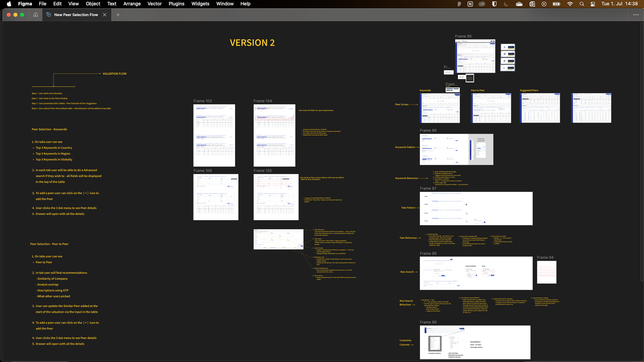Select the Frame 103 thumbnail
This screenshot has height=362, width=644.
[x=214, y=135]
